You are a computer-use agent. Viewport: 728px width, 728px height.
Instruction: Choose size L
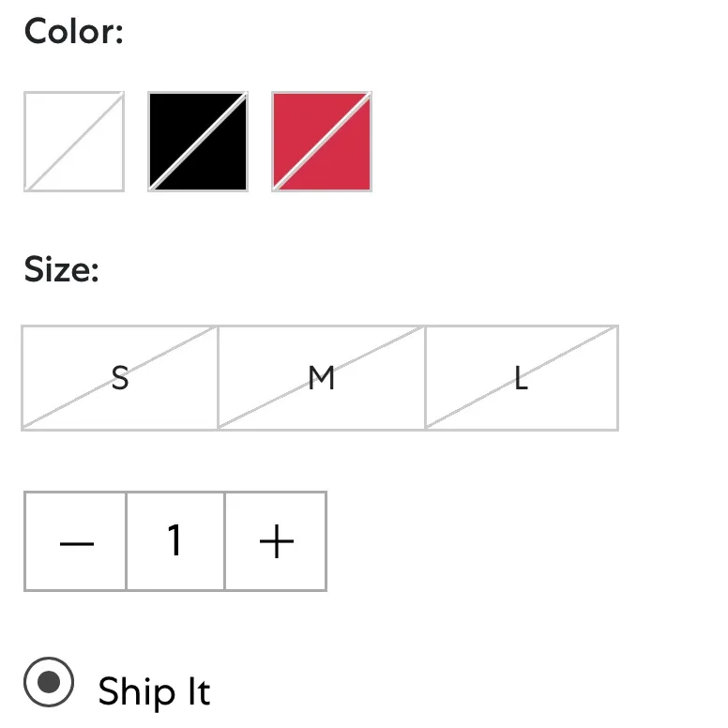click(522, 378)
